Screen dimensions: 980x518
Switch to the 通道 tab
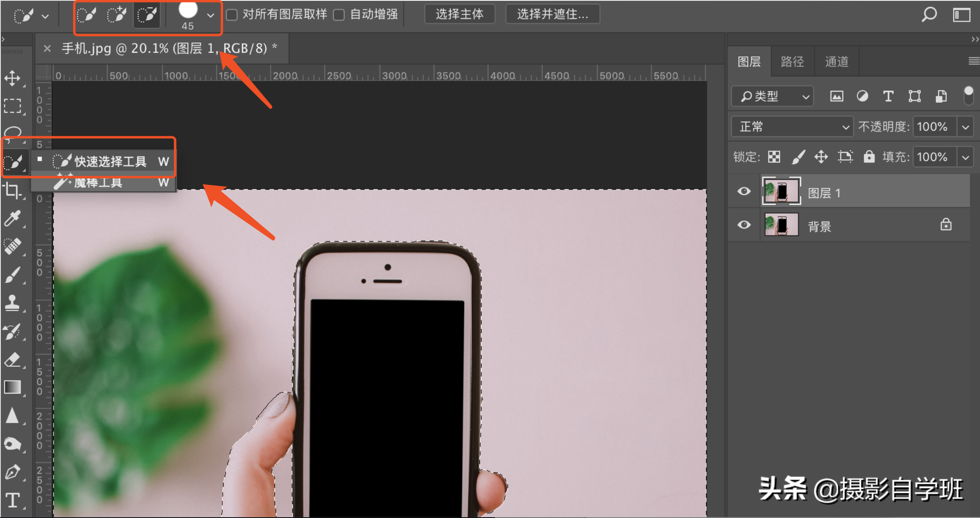point(836,62)
